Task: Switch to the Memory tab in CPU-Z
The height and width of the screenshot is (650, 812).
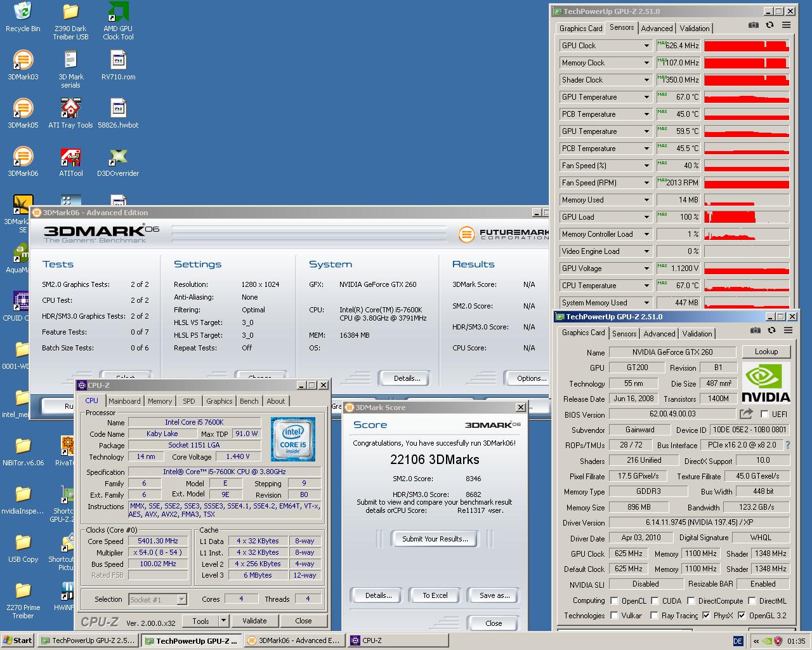Action: point(159,401)
